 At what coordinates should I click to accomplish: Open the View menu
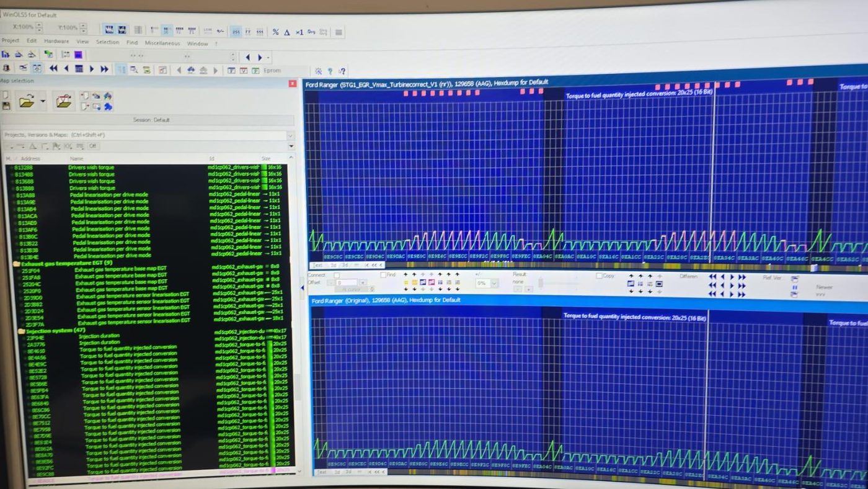(82, 42)
